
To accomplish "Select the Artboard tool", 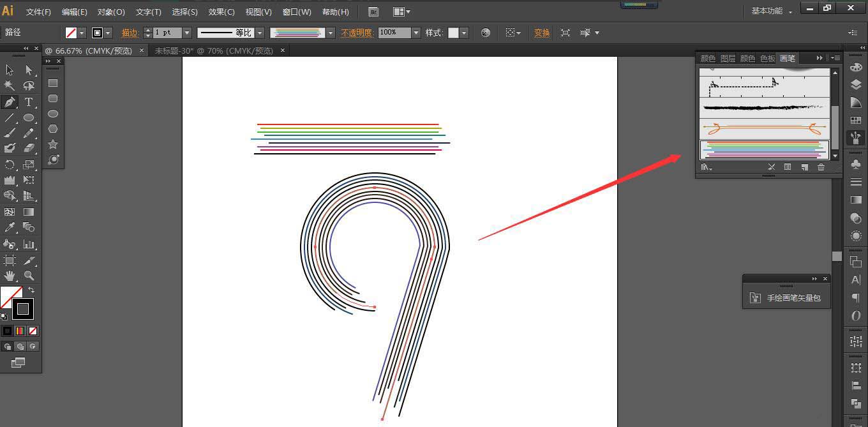I will pyautogui.click(x=10, y=260).
